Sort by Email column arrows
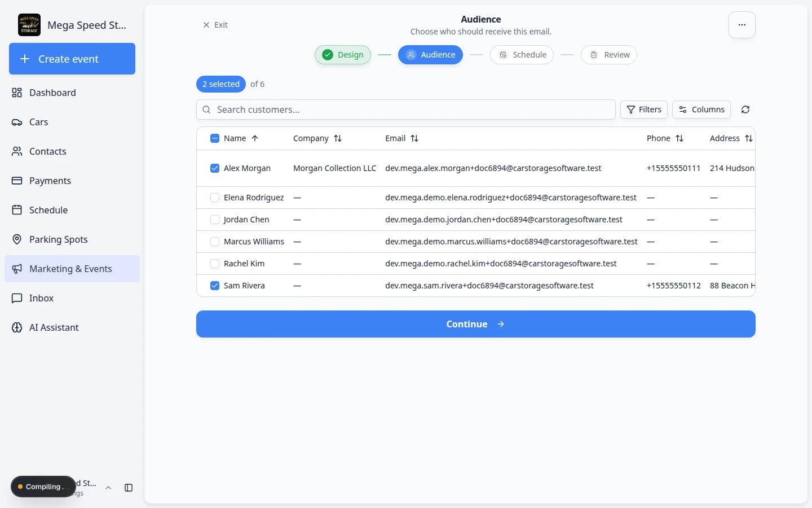812x508 pixels. pos(414,138)
